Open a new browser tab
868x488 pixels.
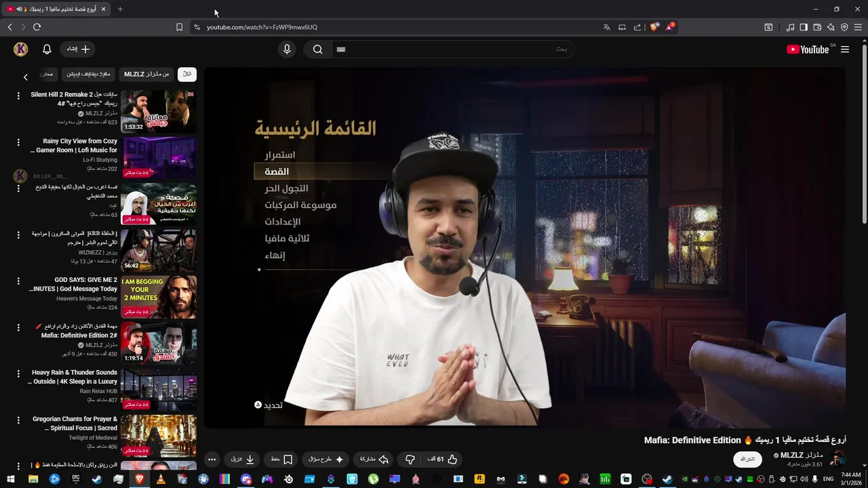coord(120,9)
